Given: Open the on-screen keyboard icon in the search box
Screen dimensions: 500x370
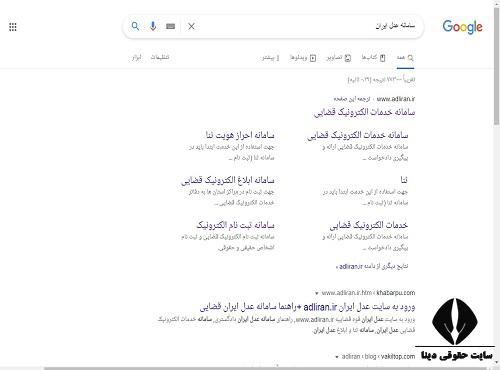Looking at the screenshot, I should click(x=171, y=26).
